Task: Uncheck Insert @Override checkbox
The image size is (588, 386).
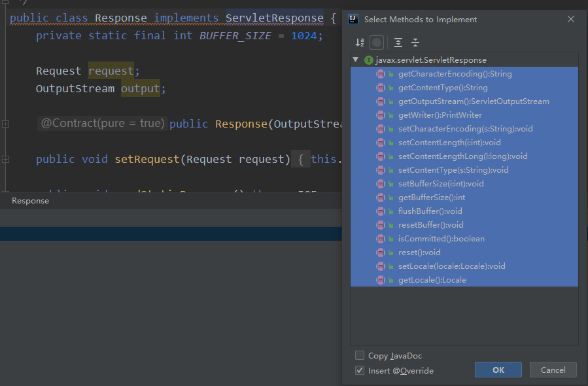Action: tap(360, 370)
